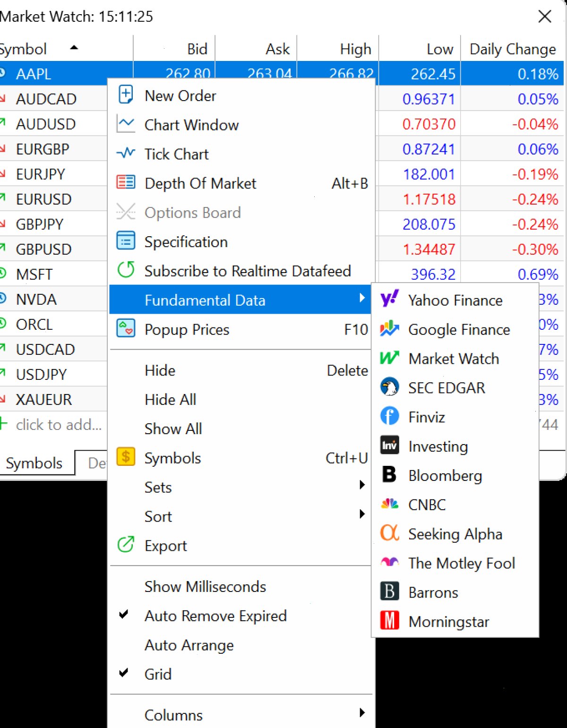
Task: Select the Seeking Alpha icon
Action: (390, 533)
